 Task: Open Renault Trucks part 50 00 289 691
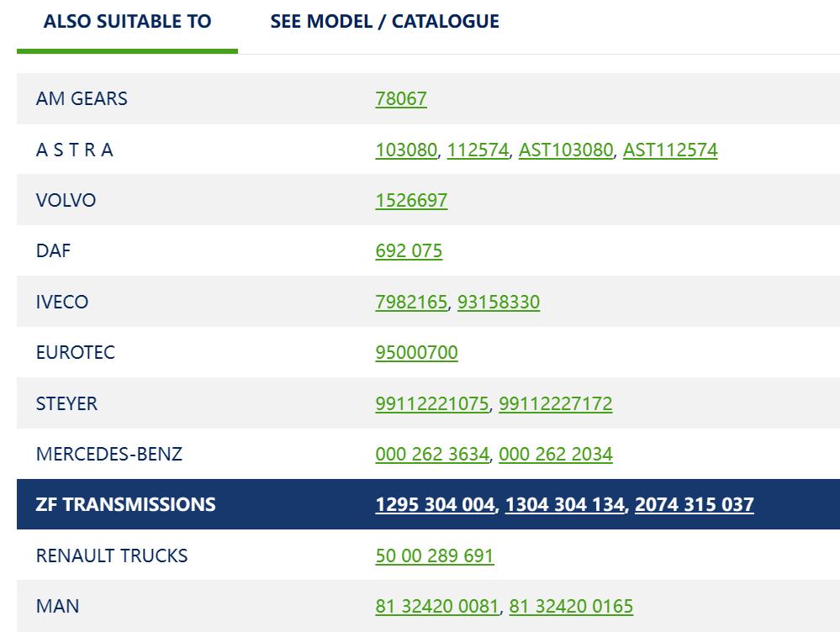pyautogui.click(x=434, y=556)
